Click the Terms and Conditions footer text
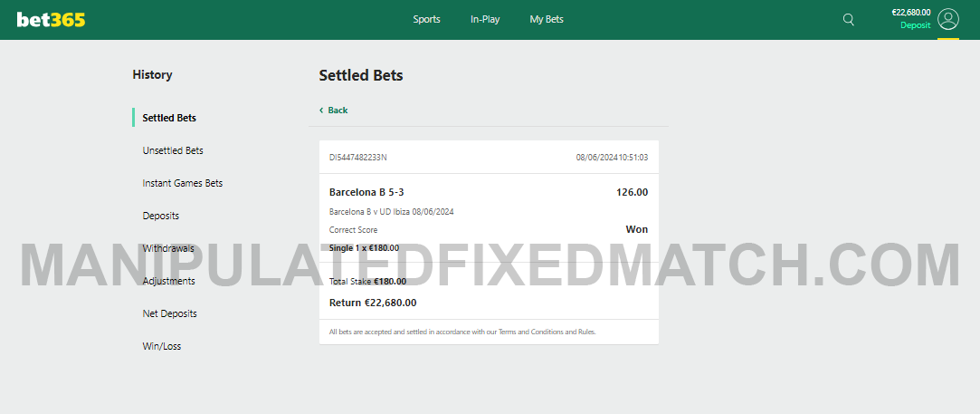 click(535, 332)
